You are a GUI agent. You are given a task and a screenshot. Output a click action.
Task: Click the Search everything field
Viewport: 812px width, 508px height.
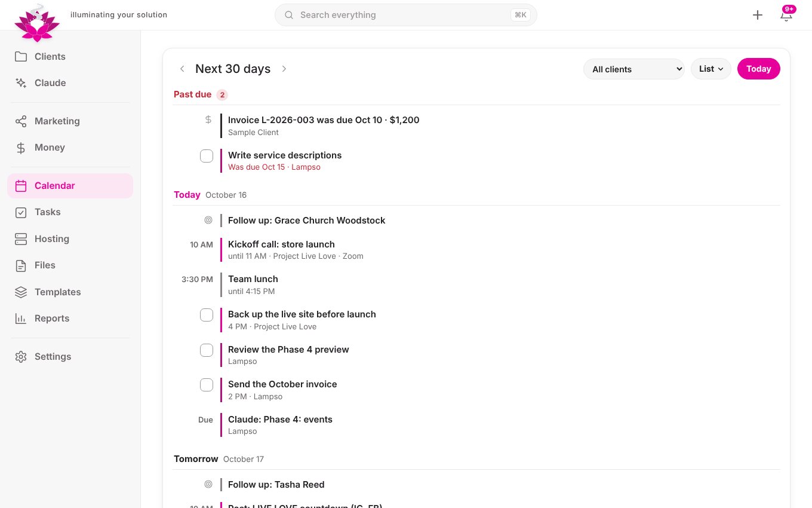pos(406,15)
